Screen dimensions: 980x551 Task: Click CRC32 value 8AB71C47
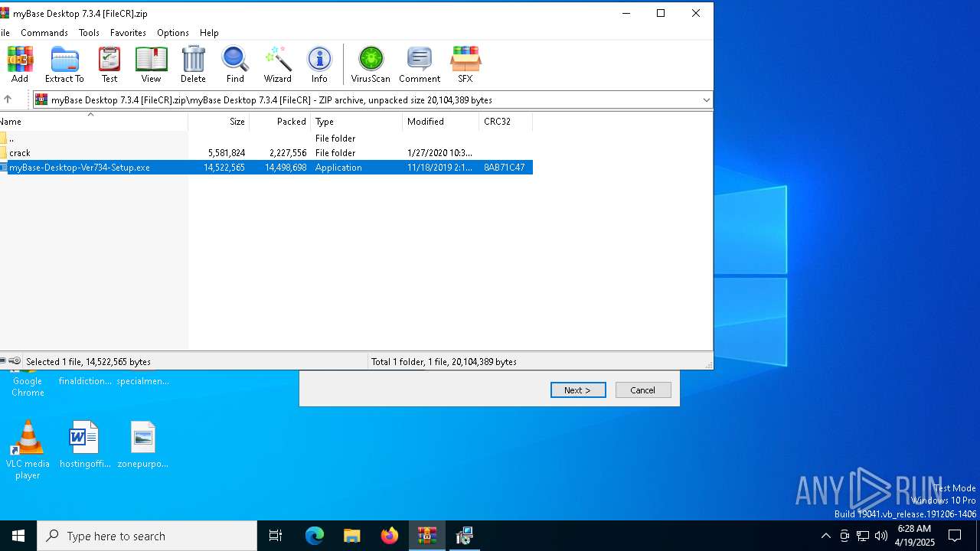point(505,168)
